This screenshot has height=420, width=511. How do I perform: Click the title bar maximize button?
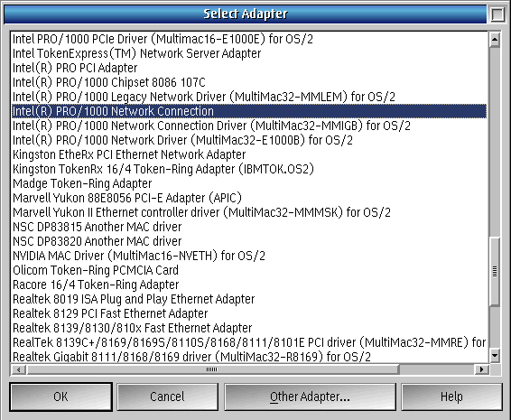[x=497, y=14]
